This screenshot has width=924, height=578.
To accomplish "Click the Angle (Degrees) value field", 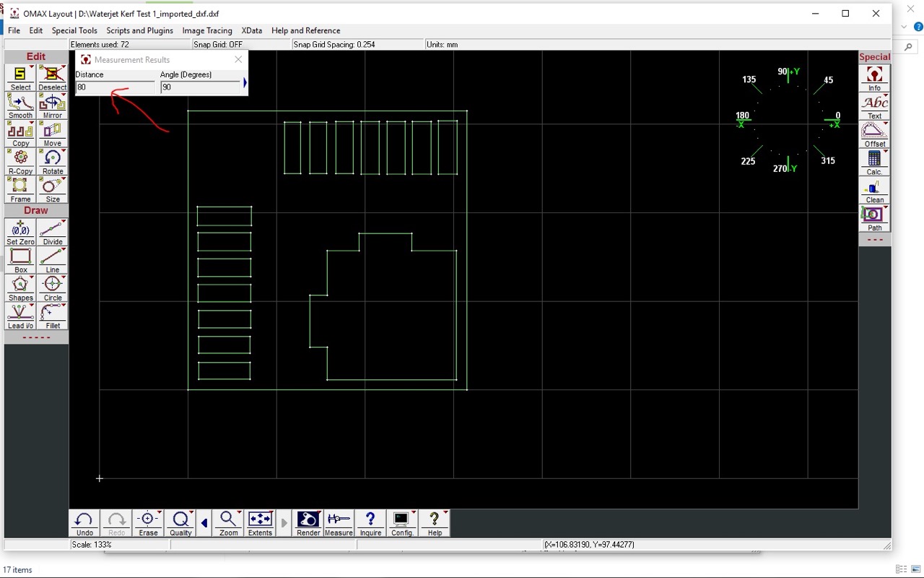I will click(x=200, y=87).
